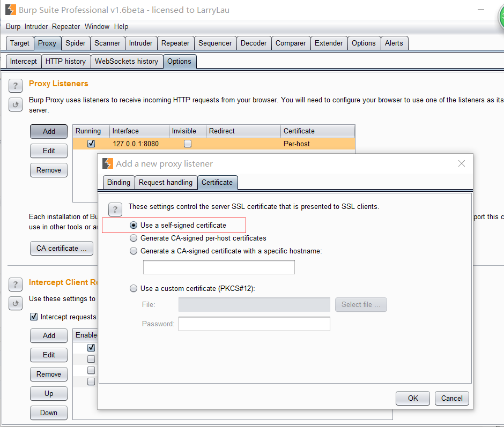Open the HTTP history sub-tab
The height and width of the screenshot is (427, 504).
pos(65,62)
